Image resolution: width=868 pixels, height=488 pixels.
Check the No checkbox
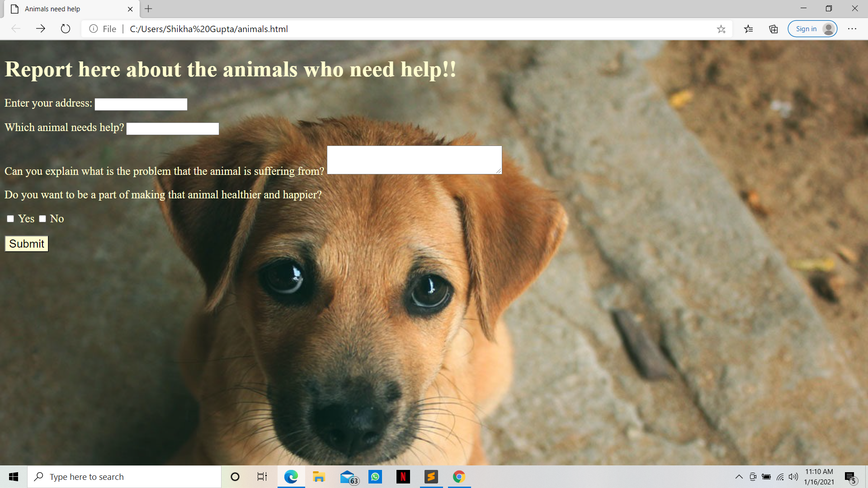(42, 219)
